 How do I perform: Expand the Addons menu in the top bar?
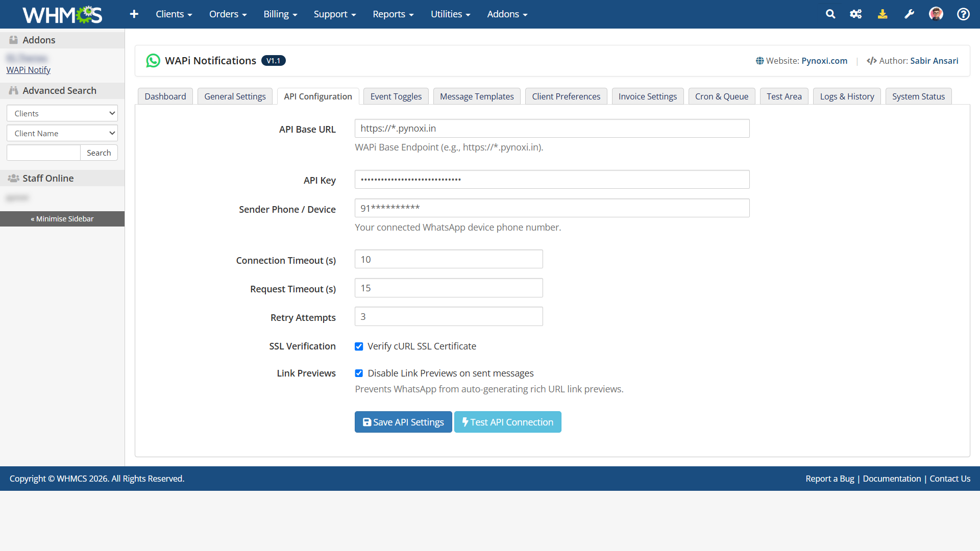[507, 14]
